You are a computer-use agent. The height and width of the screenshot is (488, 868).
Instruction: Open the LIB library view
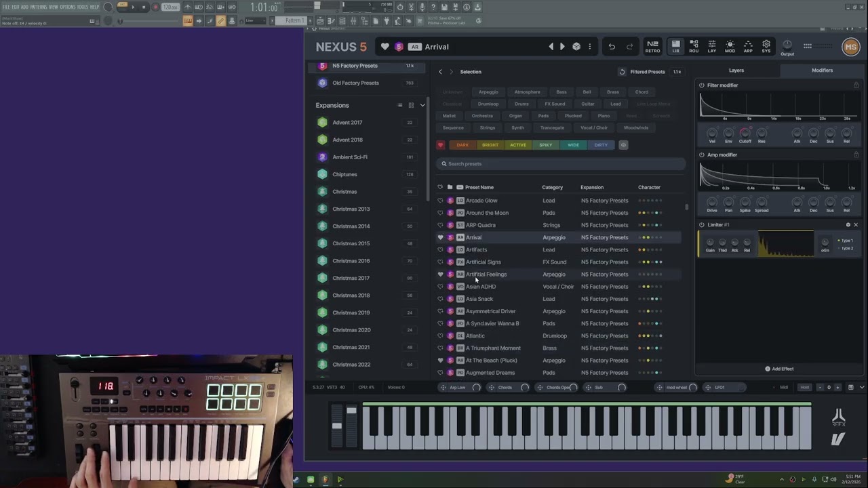(675, 46)
